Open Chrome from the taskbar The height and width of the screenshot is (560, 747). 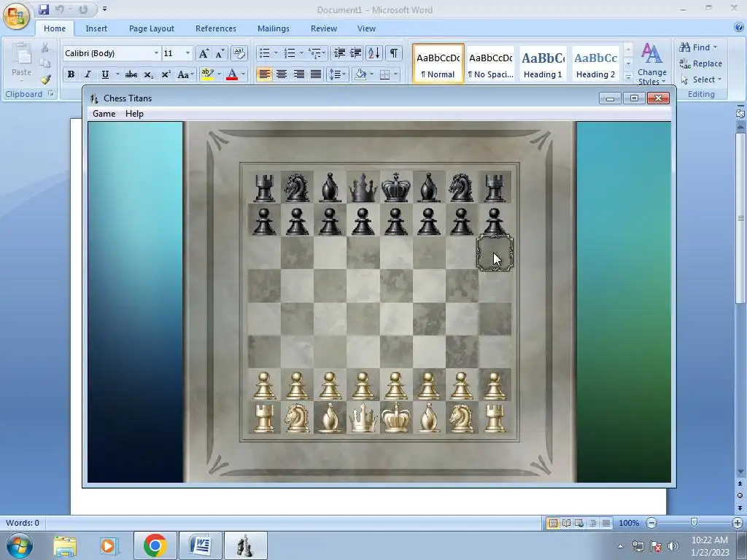(x=155, y=545)
